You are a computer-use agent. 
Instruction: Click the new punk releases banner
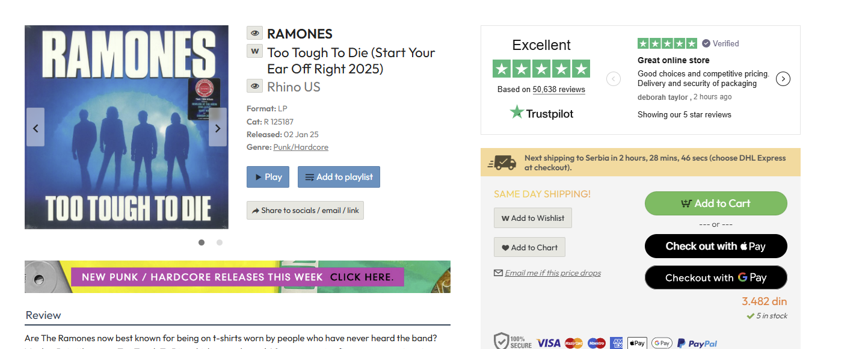237,277
